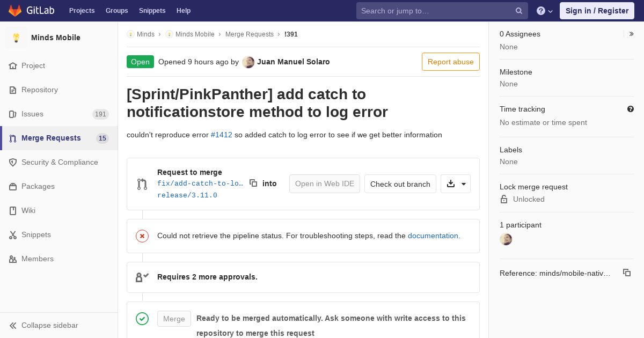Open issue #1412 link
This screenshot has width=644, height=338.
221,135
